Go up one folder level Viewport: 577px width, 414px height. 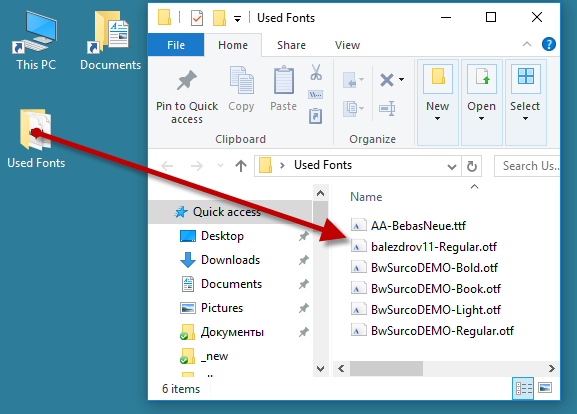point(241,166)
